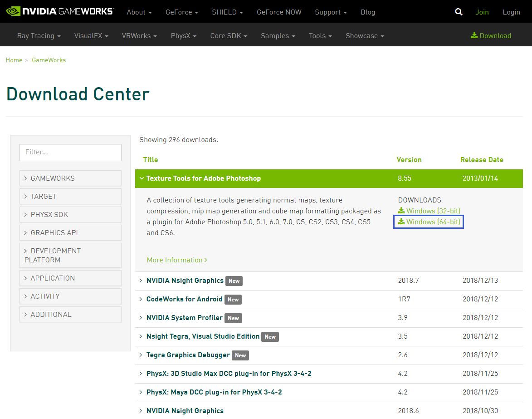This screenshot has height=419, width=532.
Task: Expand NVIDIA Nsight Graphics 2018.7 row
Action: (329, 281)
